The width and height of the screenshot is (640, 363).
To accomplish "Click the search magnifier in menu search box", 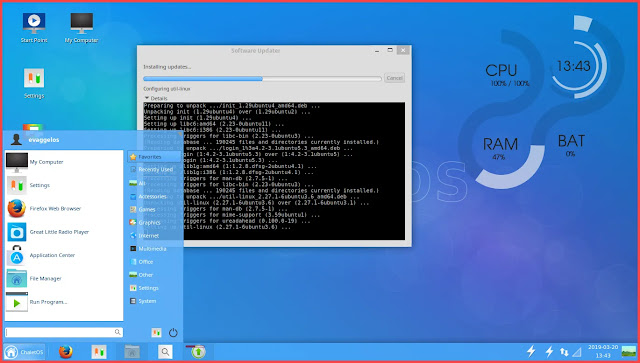I will [x=118, y=332].
